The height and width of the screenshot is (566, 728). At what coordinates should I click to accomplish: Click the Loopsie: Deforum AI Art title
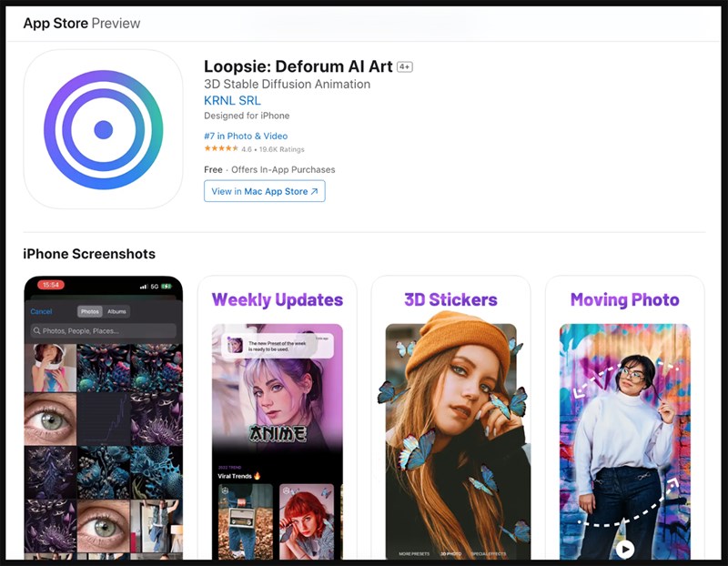298,66
